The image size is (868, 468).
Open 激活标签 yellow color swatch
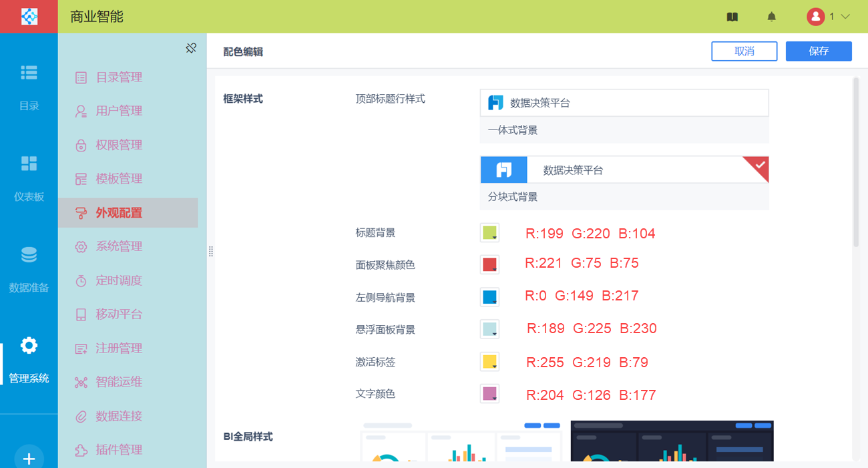click(489, 362)
